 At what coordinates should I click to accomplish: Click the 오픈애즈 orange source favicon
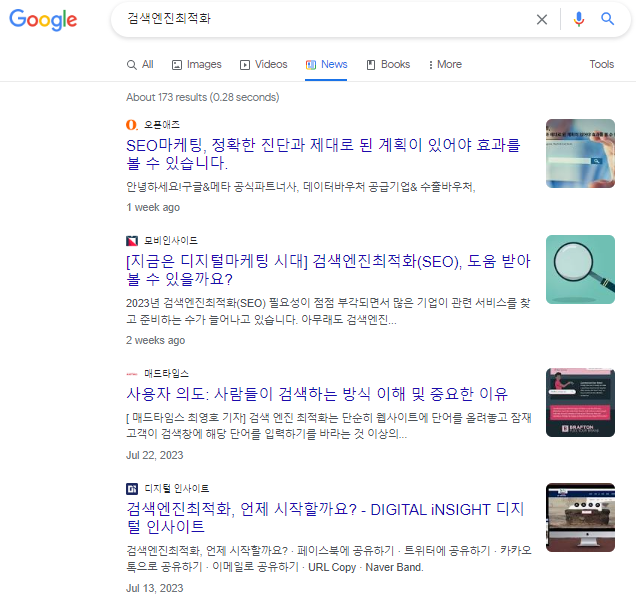131,125
